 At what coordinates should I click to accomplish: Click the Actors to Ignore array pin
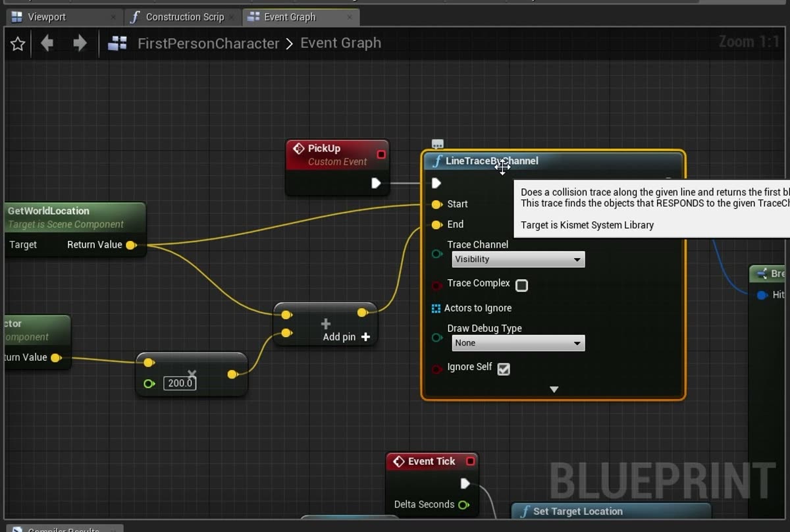(x=436, y=308)
